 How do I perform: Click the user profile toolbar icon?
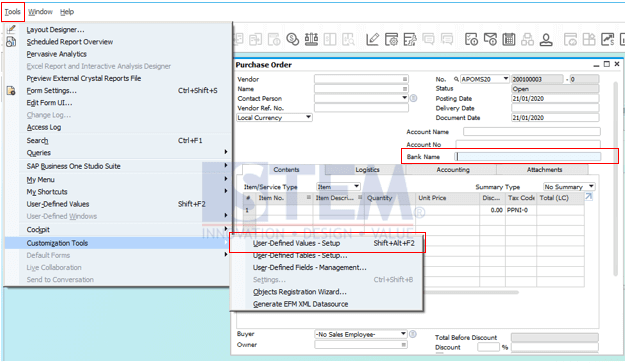pos(546,39)
